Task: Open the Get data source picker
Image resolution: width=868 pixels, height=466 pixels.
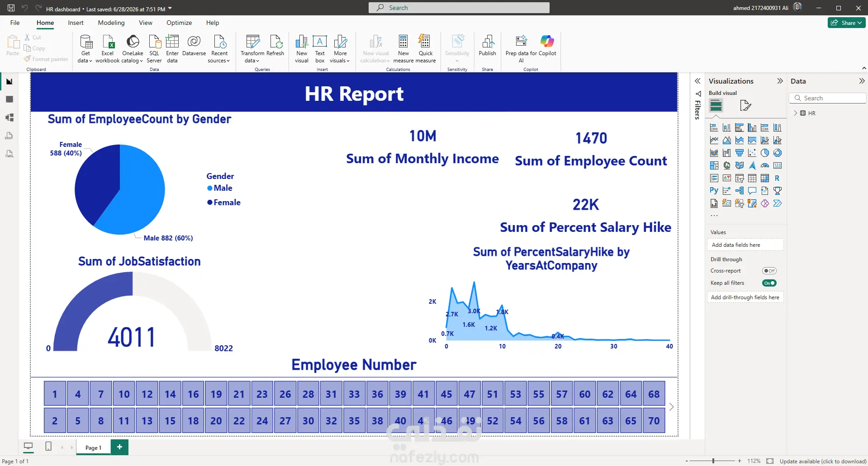Action: (85, 48)
